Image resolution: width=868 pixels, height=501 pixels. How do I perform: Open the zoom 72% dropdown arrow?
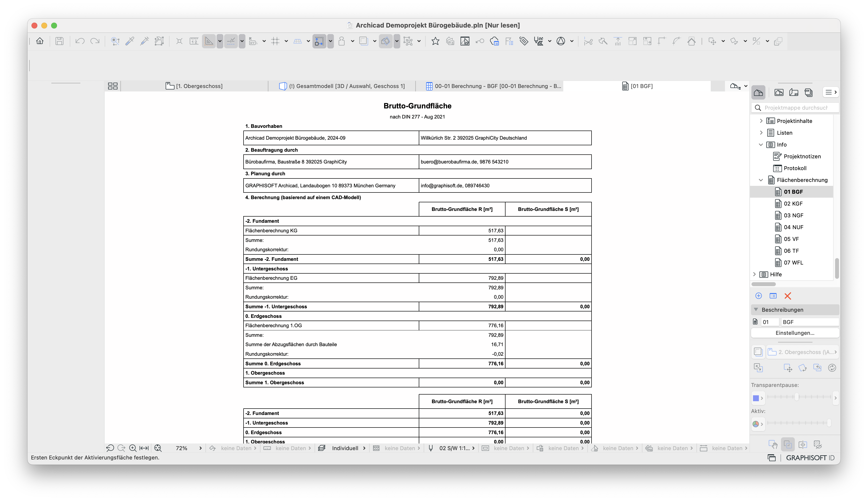[201, 448]
